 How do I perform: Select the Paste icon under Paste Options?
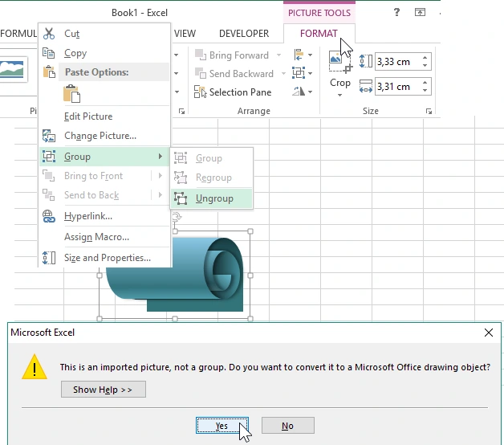72,95
